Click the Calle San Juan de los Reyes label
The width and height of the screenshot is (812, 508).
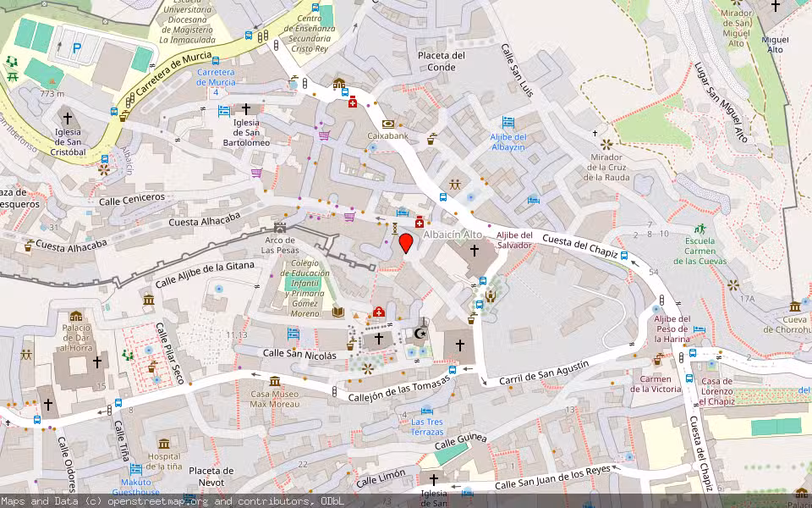(x=552, y=478)
